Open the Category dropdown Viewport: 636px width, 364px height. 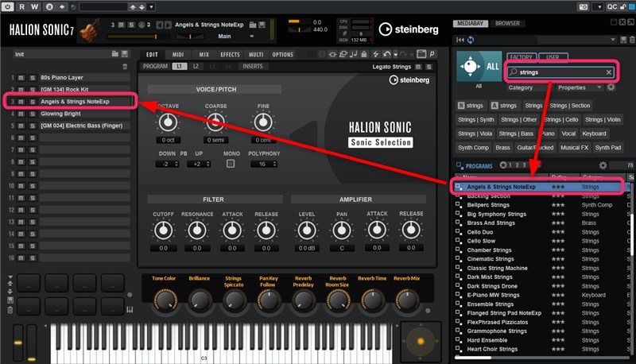coord(529,87)
